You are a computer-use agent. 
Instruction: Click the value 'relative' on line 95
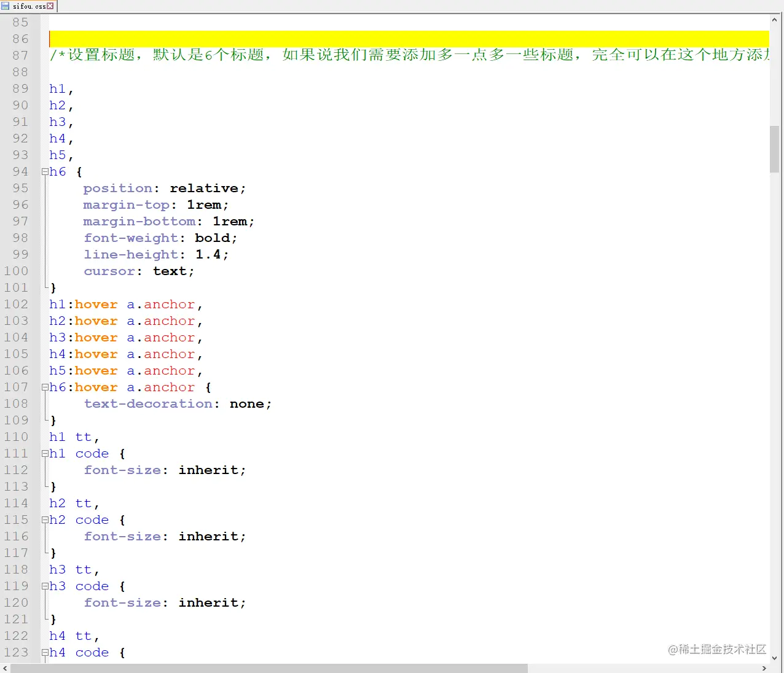[204, 189]
